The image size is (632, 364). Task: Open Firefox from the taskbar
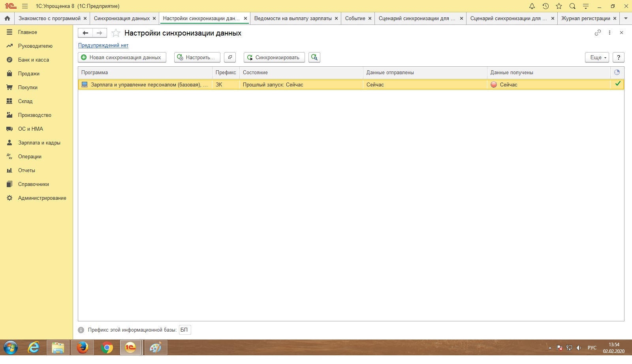point(82,347)
